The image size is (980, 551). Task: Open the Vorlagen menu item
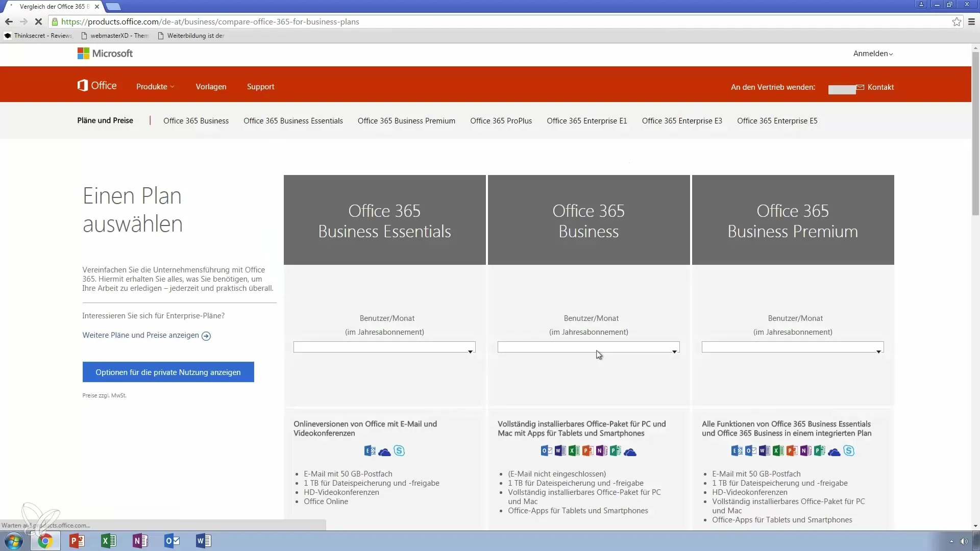click(x=211, y=87)
